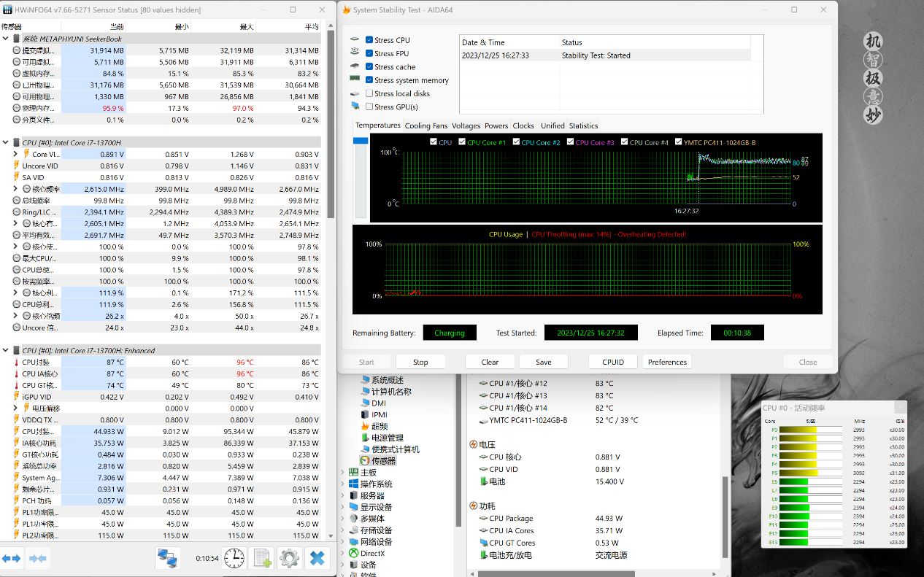Click the 电压 lightning section icon

click(473, 444)
